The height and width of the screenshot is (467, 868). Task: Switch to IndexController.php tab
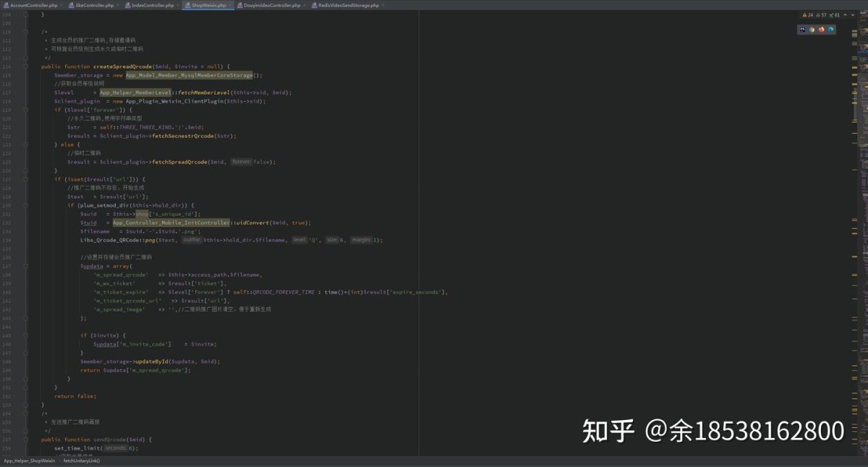[x=153, y=5]
